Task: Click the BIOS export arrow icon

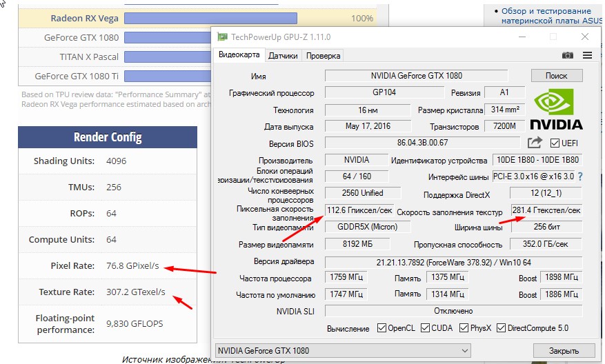Action: click(x=535, y=143)
